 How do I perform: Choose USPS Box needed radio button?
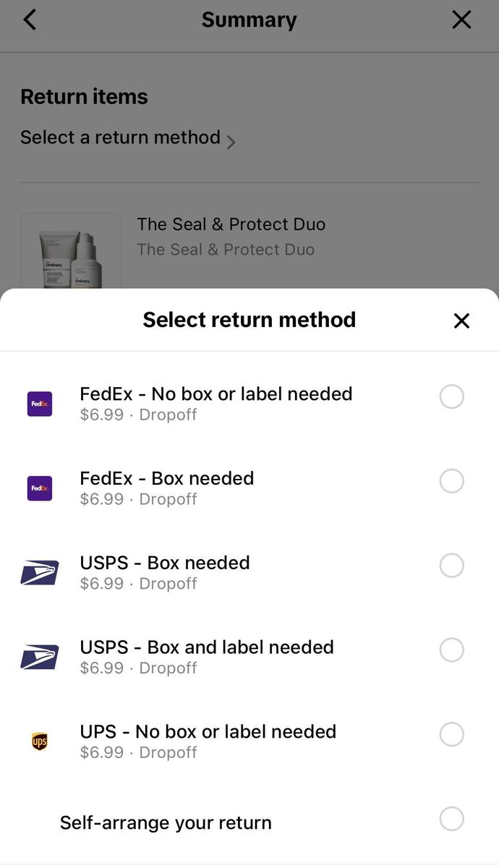pos(451,566)
